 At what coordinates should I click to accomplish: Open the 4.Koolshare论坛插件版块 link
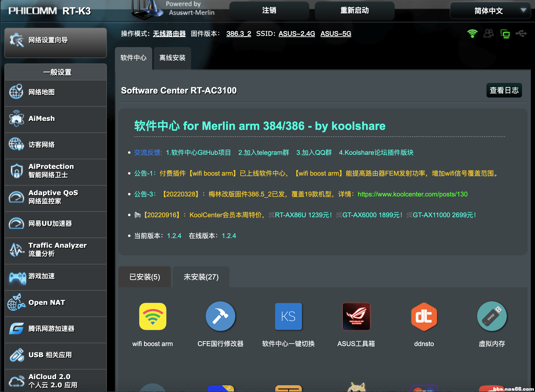click(x=376, y=152)
